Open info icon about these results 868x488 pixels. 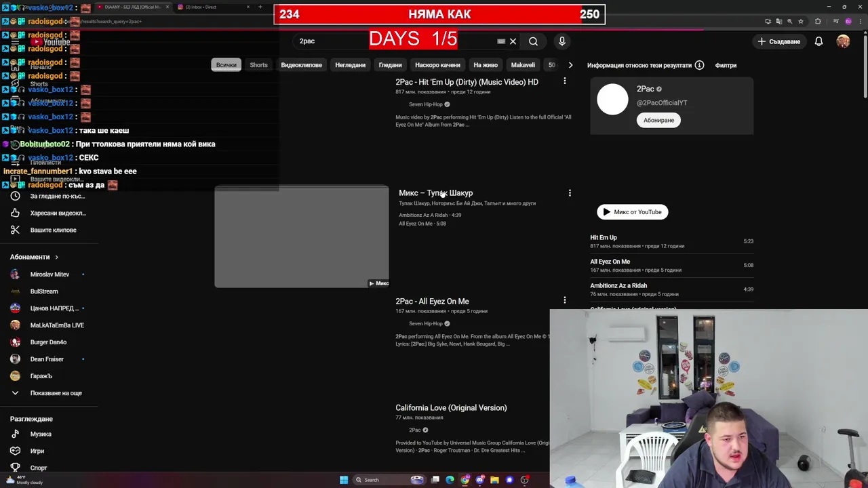click(x=699, y=65)
